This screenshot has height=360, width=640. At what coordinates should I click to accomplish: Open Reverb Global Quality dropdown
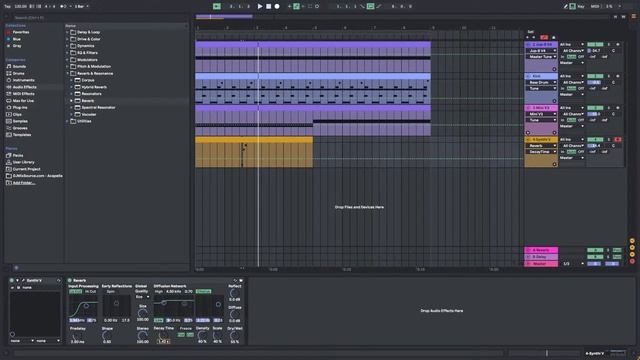142,297
